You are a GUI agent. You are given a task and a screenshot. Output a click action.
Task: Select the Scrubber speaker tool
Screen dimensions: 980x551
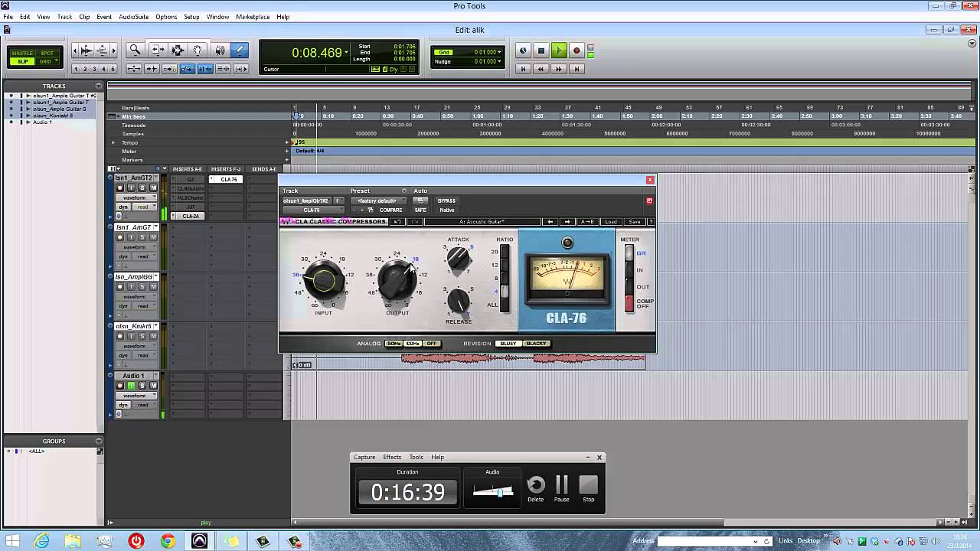[220, 51]
